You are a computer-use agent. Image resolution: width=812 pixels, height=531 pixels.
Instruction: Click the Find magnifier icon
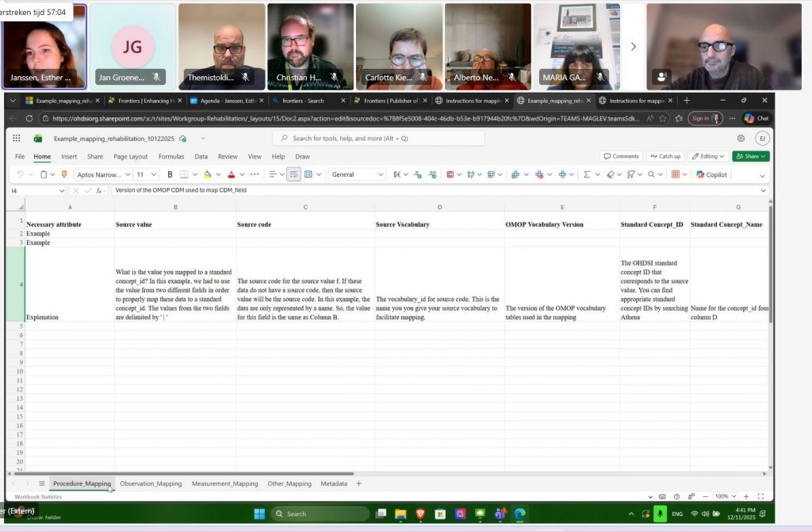click(652, 174)
